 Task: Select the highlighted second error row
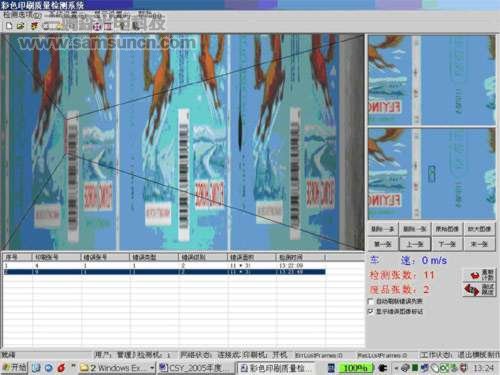(x=164, y=272)
